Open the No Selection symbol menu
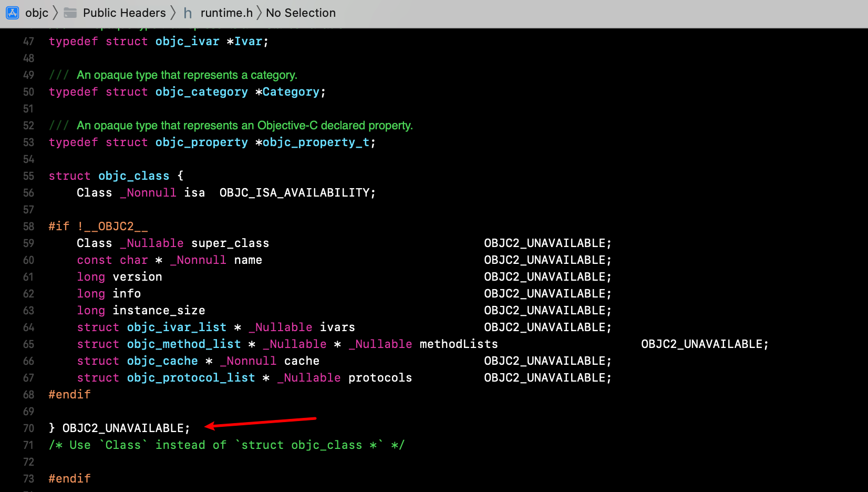Image resolution: width=868 pixels, height=492 pixels. click(301, 13)
